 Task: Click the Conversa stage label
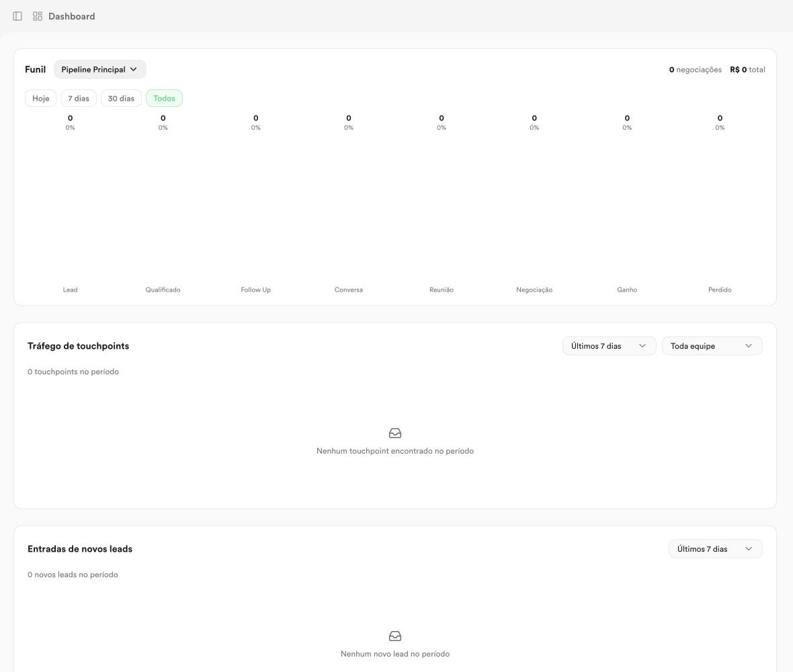(349, 290)
